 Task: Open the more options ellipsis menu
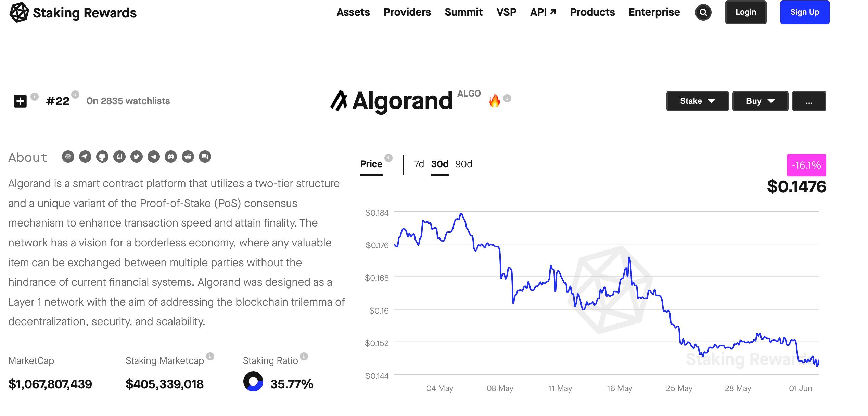[809, 101]
